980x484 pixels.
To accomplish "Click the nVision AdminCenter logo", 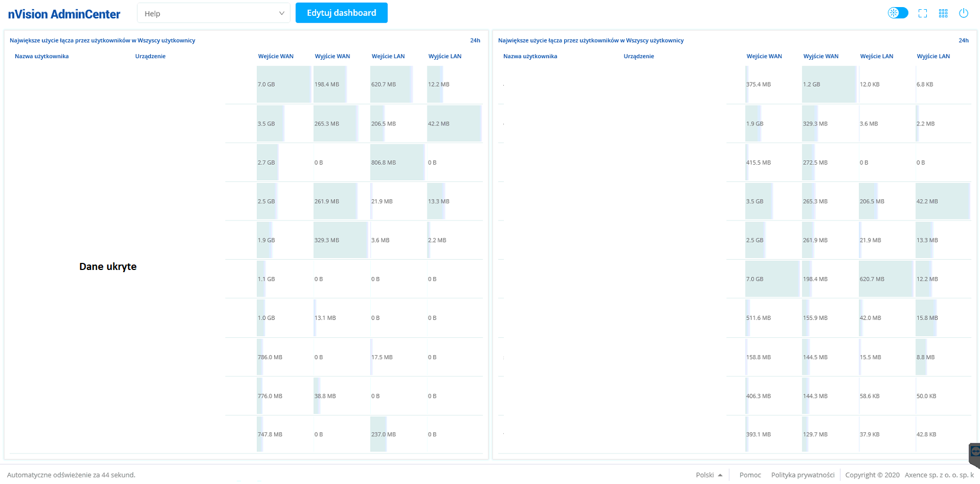I will [x=64, y=14].
